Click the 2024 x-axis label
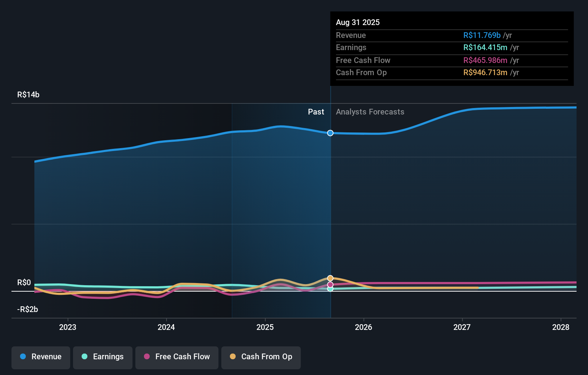 (166, 327)
